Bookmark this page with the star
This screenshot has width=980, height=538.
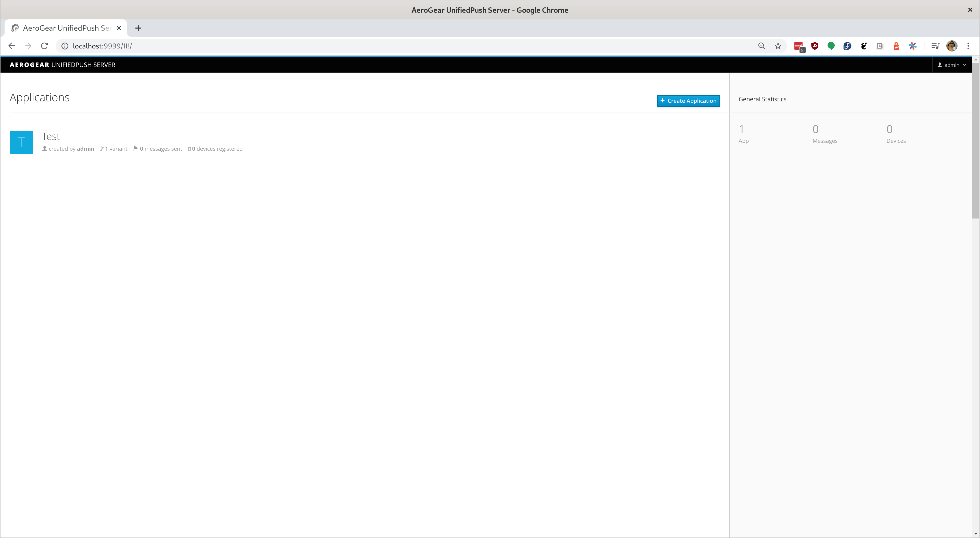(x=778, y=46)
